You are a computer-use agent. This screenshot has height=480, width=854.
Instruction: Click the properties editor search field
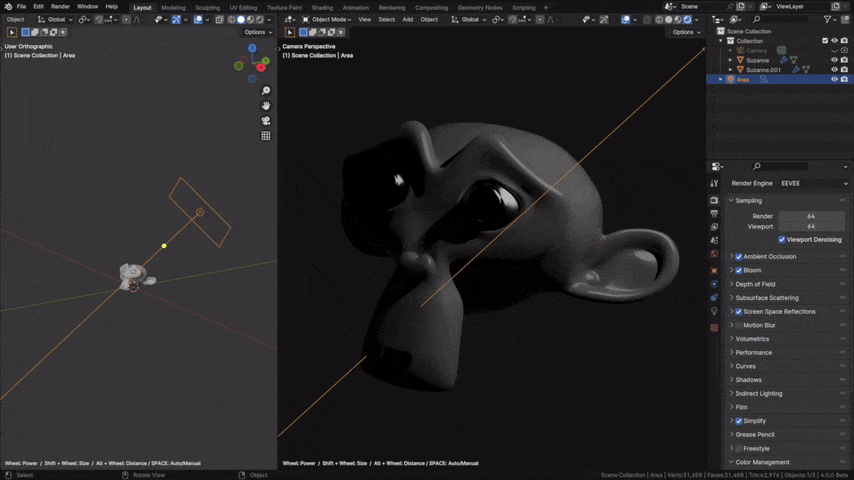click(780, 166)
